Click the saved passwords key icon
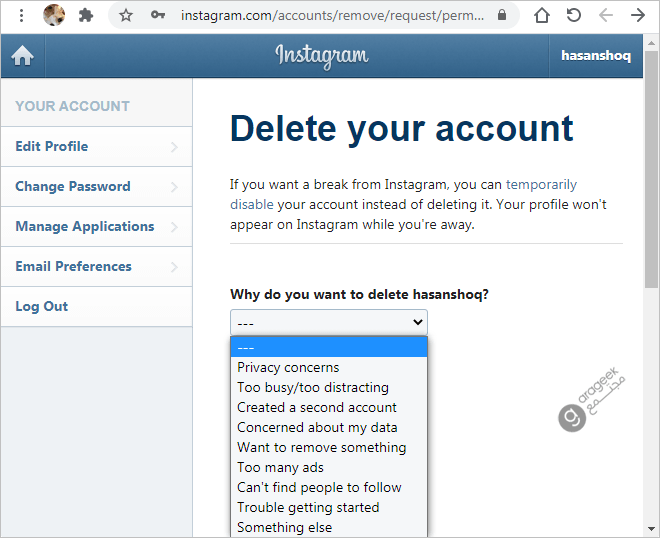Image resolution: width=660 pixels, height=538 pixels. 157,15
